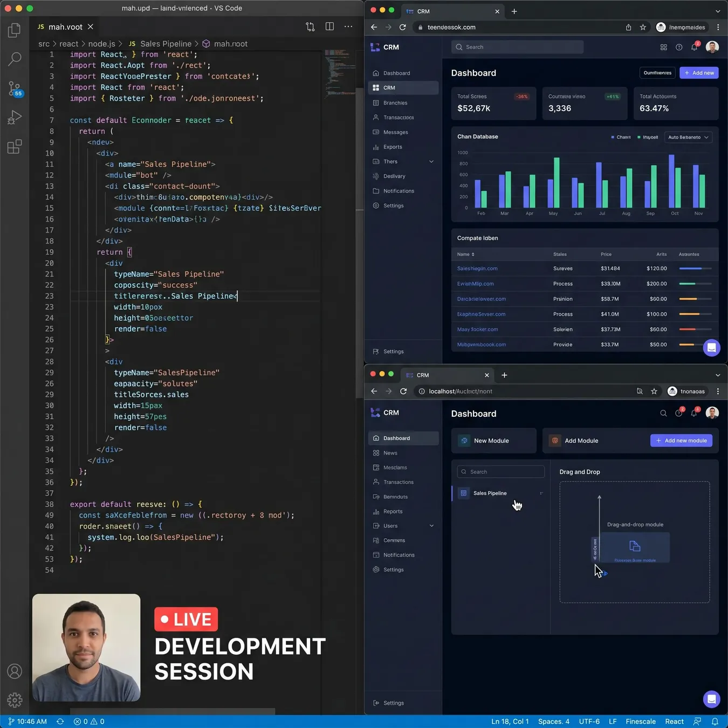This screenshot has height=728, width=728.
Task: Select the mah.voot editor tab
Action: pyautogui.click(x=65, y=26)
